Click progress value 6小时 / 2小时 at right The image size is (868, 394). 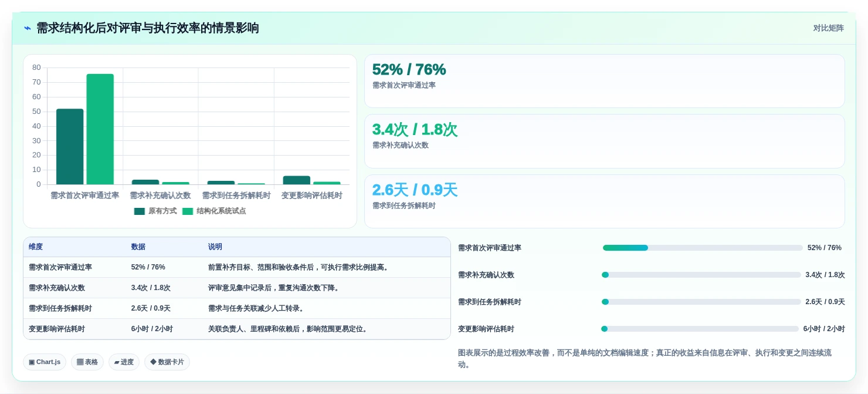click(x=824, y=329)
